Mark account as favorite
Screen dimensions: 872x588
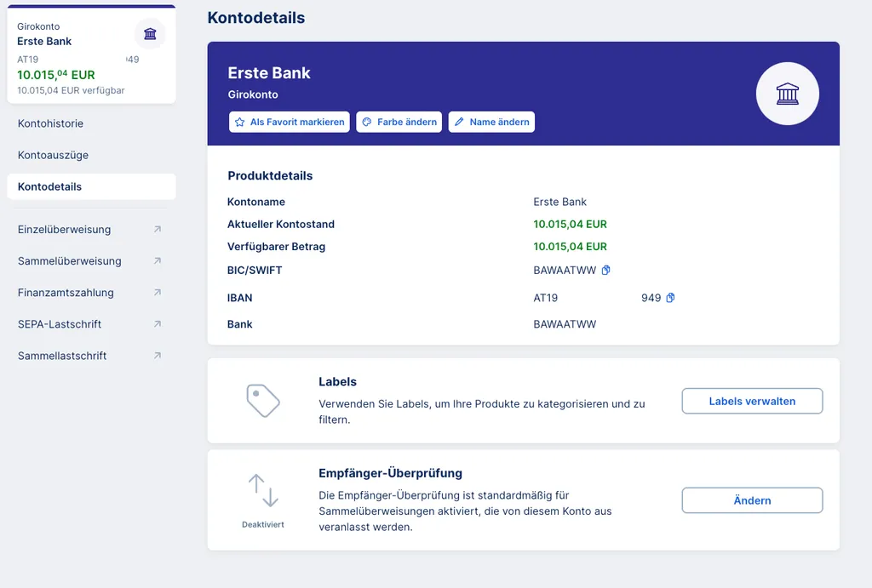290,122
